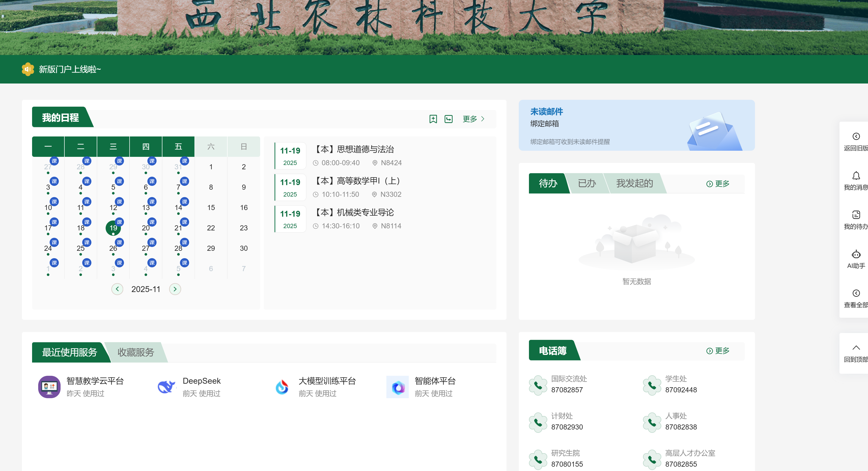Open 我的待办 icon in sidebar
This screenshot has height=471, width=868.
tap(856, 215)
